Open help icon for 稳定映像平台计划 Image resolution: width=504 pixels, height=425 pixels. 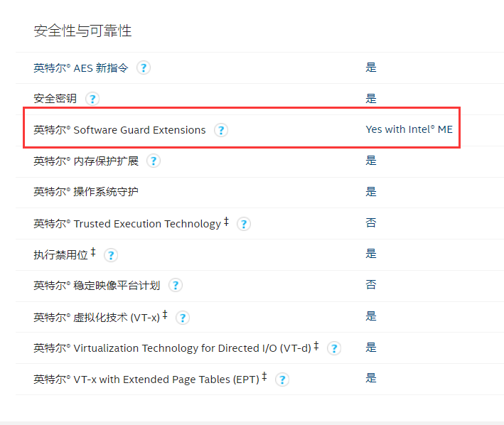[176, 285]
